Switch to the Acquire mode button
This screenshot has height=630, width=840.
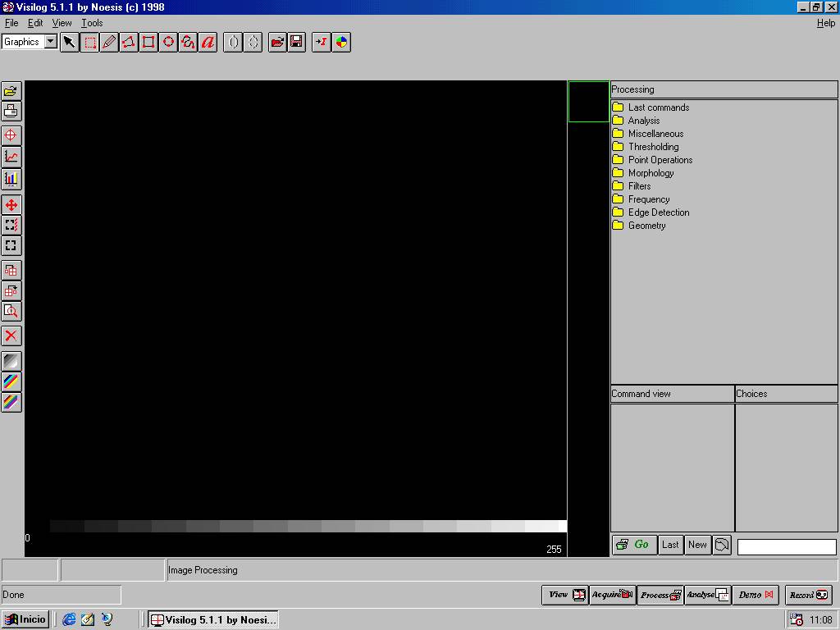(x=612, y=595)
